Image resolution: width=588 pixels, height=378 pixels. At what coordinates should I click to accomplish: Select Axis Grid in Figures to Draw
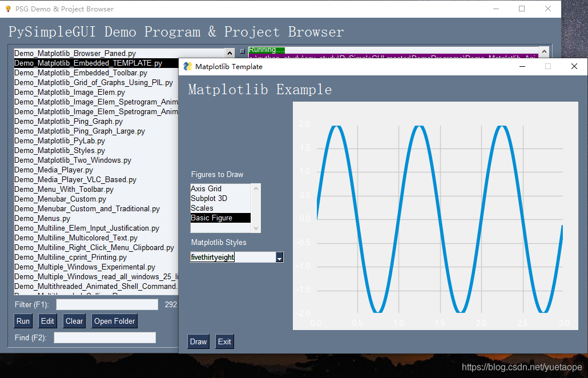[x=220, y=188]
